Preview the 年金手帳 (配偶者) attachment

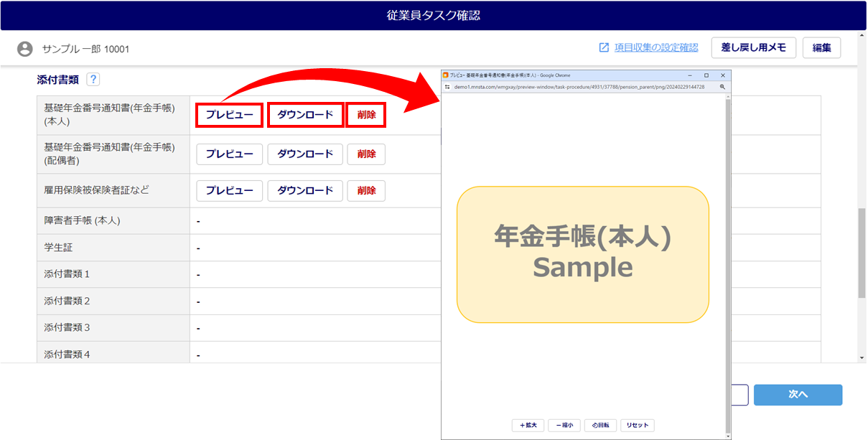pyautogui.click(x=230, y=154)
